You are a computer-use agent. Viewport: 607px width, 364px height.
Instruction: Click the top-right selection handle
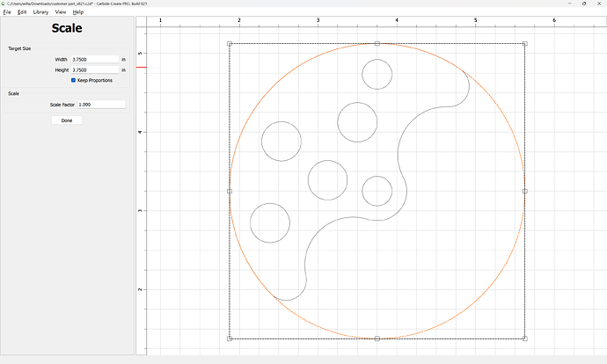click(x=525, y=43)
